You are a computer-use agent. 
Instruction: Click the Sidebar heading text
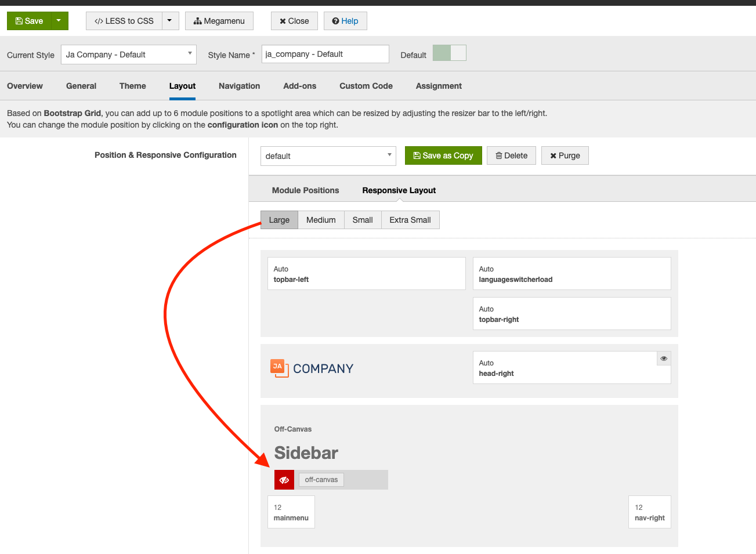click(x=306, y=453)
